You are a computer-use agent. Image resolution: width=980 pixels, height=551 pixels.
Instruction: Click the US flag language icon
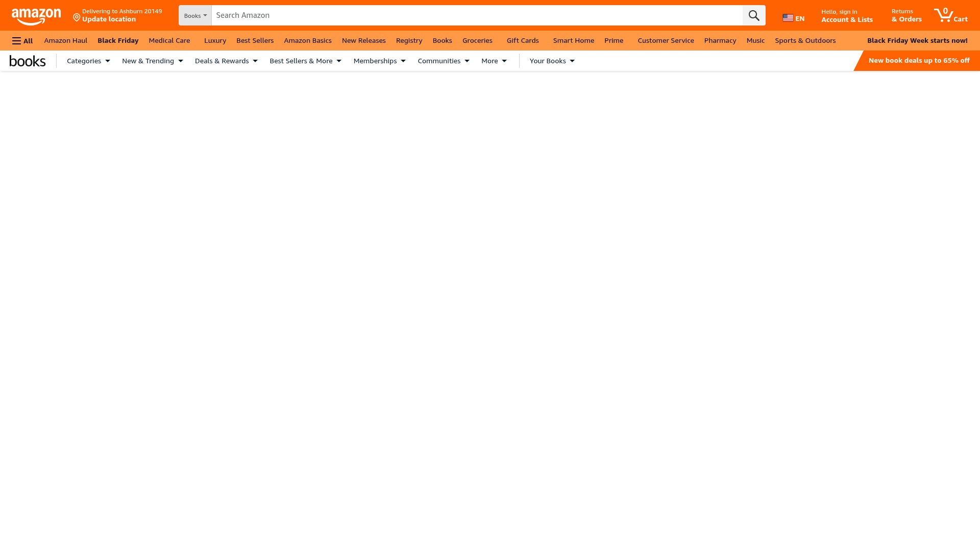tap(788, 18)
